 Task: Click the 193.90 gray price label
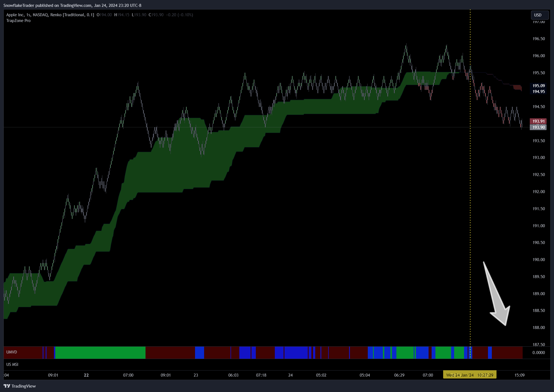coord(538,127)
